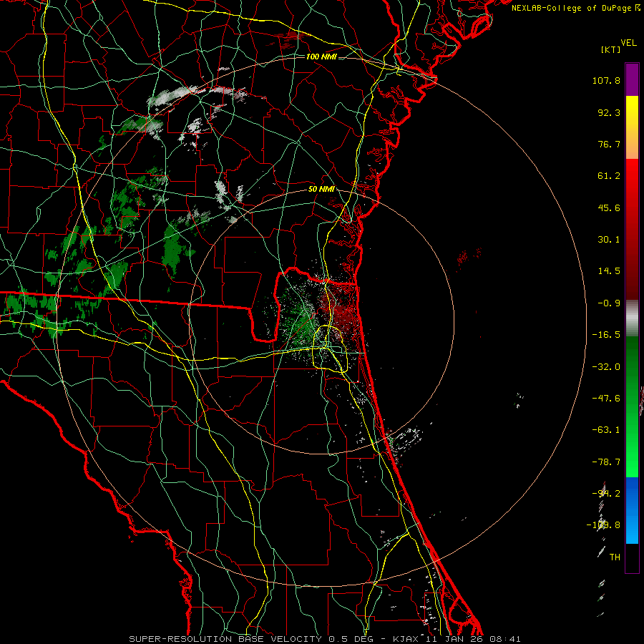
Task: Click the -32.0 velocity scale value
Action: (606, 367)
